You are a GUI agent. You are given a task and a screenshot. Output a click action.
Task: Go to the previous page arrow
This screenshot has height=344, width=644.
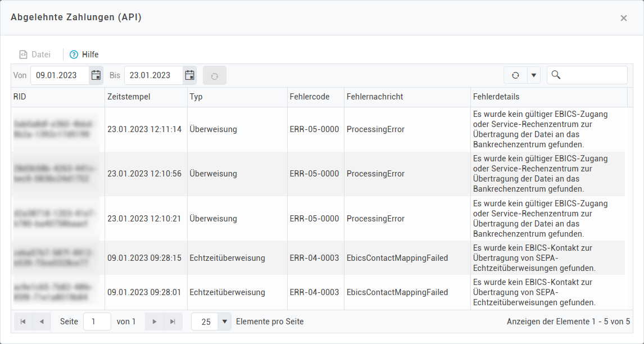42,322
